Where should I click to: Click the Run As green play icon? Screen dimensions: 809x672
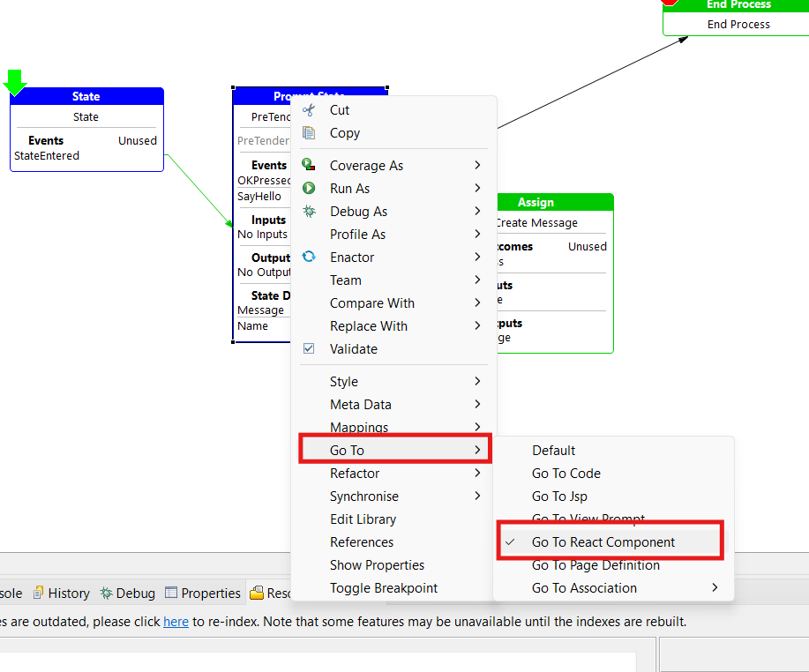tap(309, 188)
